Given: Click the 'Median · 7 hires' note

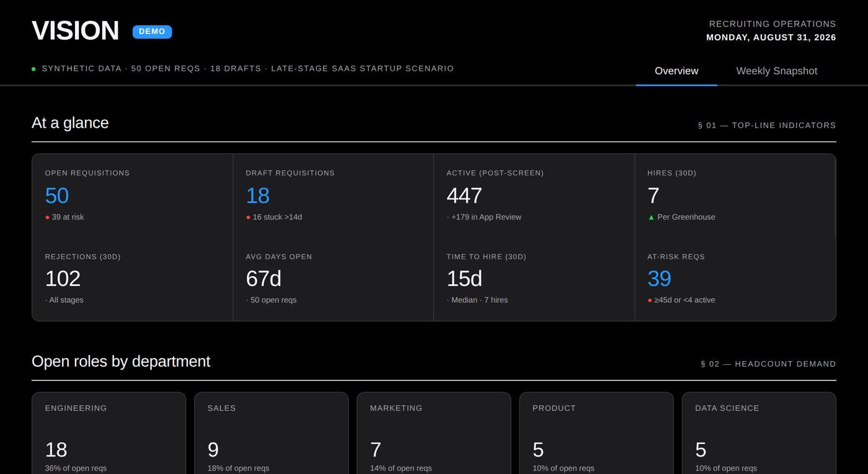Looking at the screenshot, I should 479,300.
